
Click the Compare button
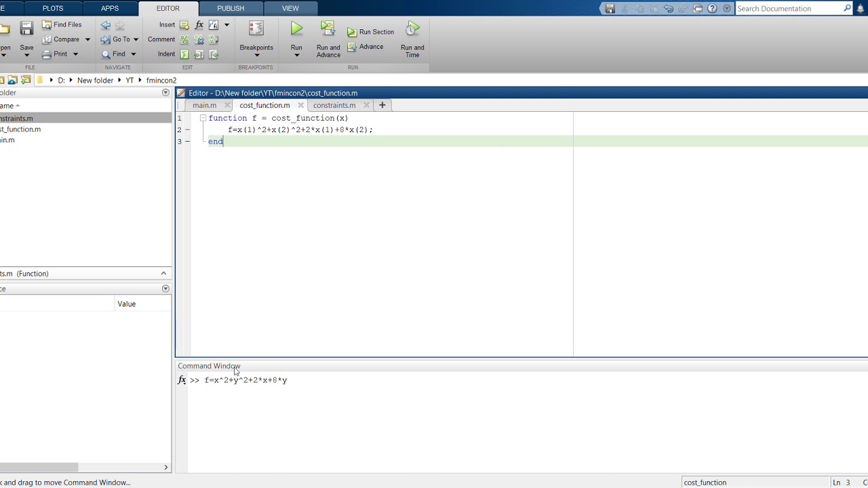click(x=61, y=39)
